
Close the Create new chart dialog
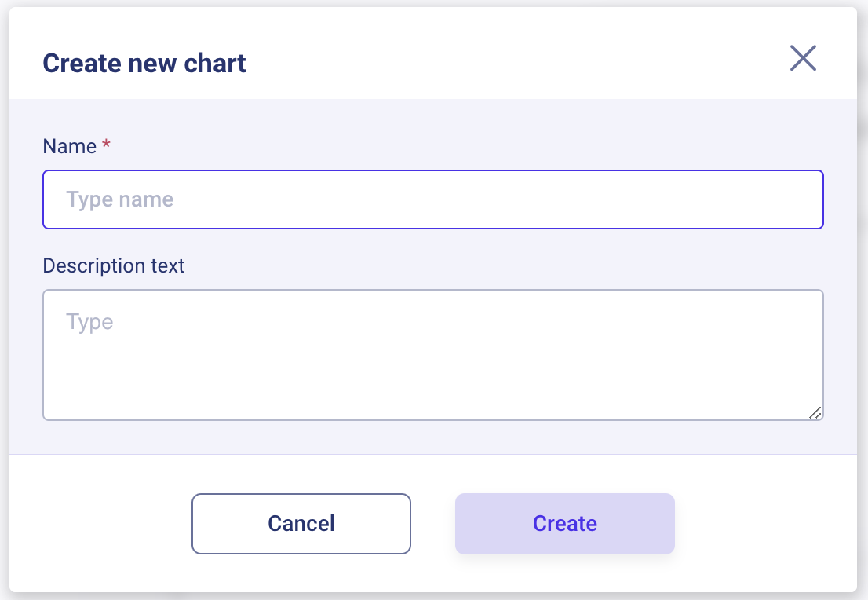tap(803, 58)
